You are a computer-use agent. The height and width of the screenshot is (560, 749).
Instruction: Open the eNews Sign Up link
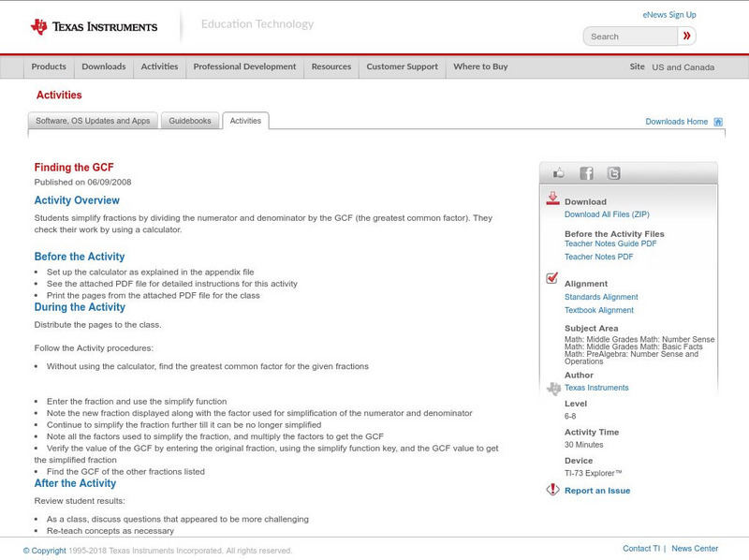[669, 15]
